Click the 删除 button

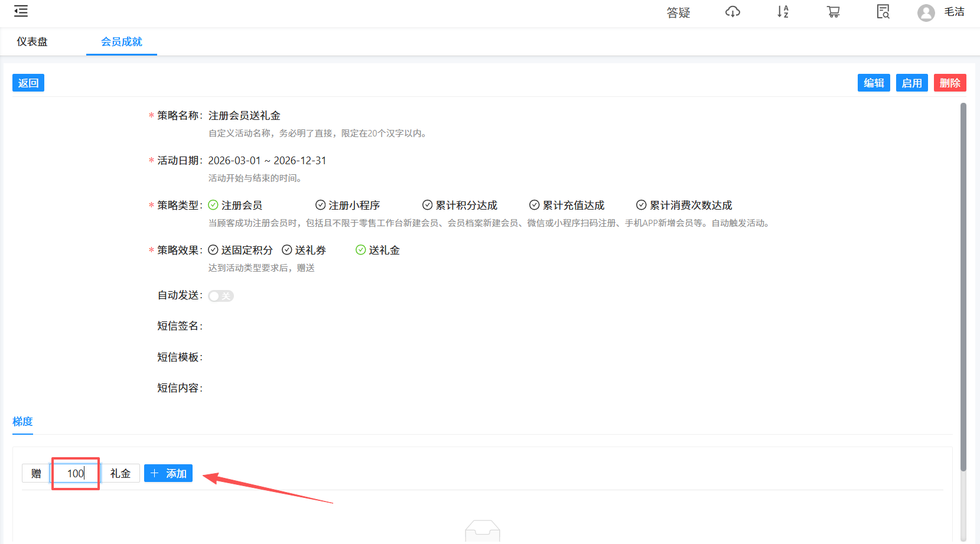(x=949, y=83)
